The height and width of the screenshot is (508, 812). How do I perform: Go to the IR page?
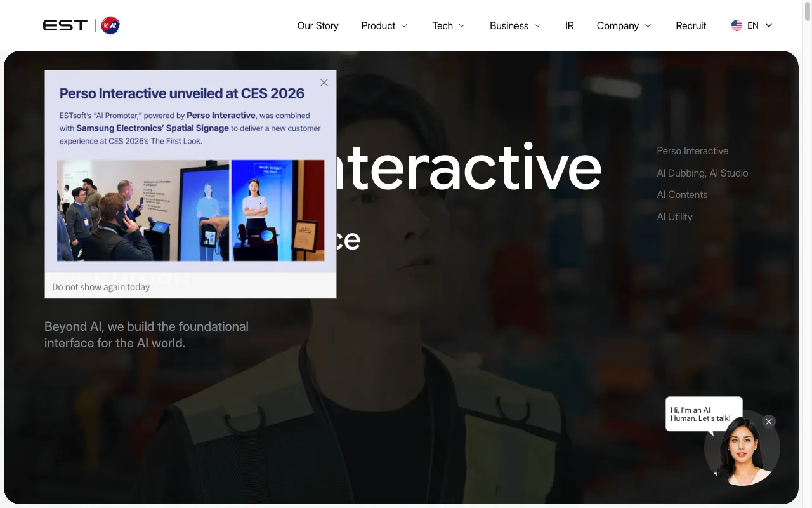pyautogui.click(x=569, y=25)
